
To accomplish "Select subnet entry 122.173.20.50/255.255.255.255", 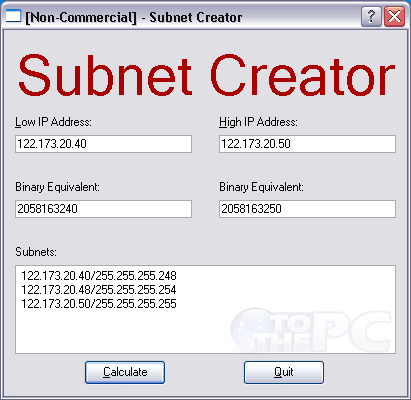I will [x=99, y=304].
